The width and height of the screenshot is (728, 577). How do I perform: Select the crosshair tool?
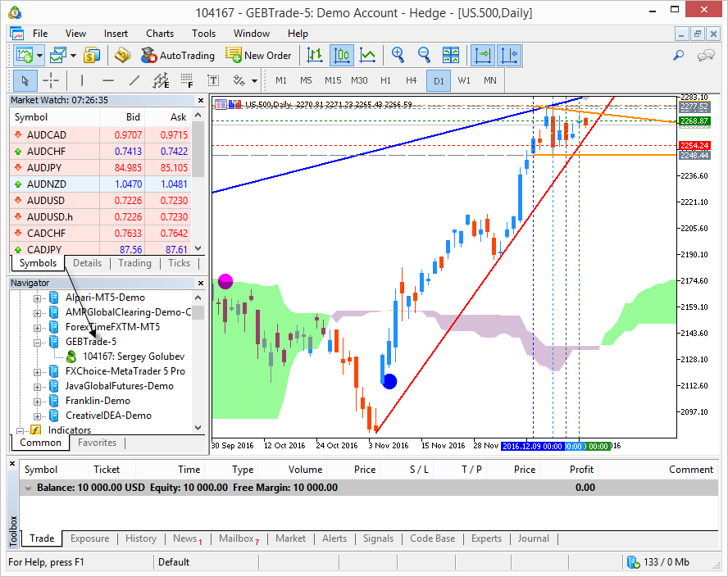pyautogui.click(x=51, y=81)
